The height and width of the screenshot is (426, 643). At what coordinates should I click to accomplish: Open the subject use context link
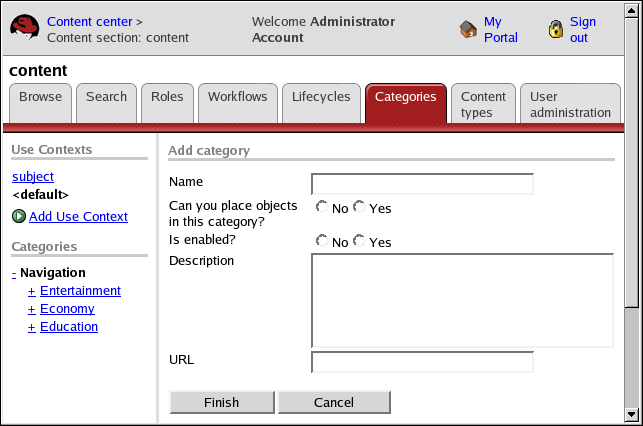[33, 176]
